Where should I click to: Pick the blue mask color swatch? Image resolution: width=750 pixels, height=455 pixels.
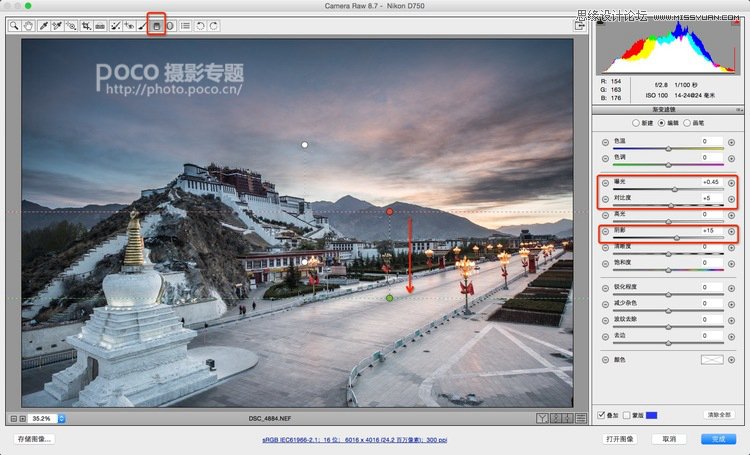tap(651, 415)
